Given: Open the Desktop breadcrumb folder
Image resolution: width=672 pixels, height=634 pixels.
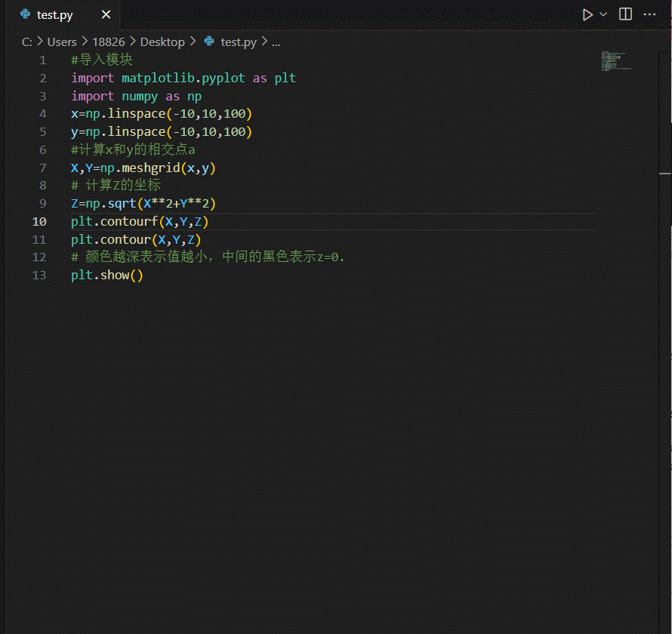Looking at the screenshot, I should [x=162, y=42].
